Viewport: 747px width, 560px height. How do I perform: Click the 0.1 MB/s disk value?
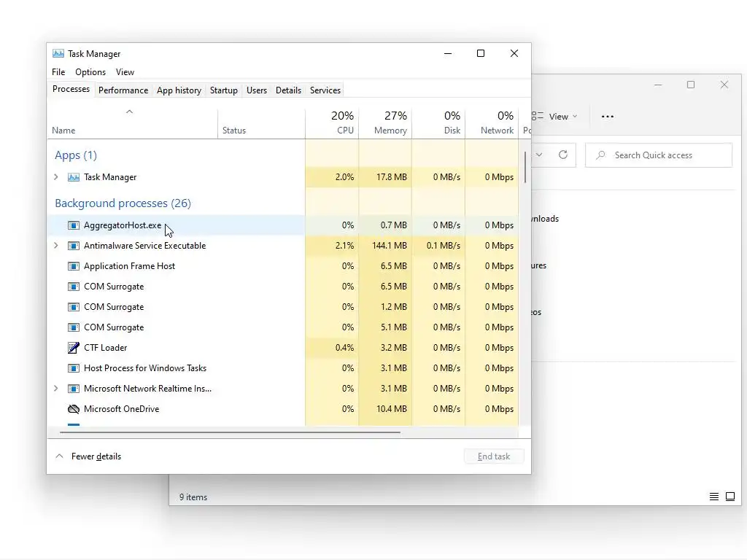tap(443, 246)
